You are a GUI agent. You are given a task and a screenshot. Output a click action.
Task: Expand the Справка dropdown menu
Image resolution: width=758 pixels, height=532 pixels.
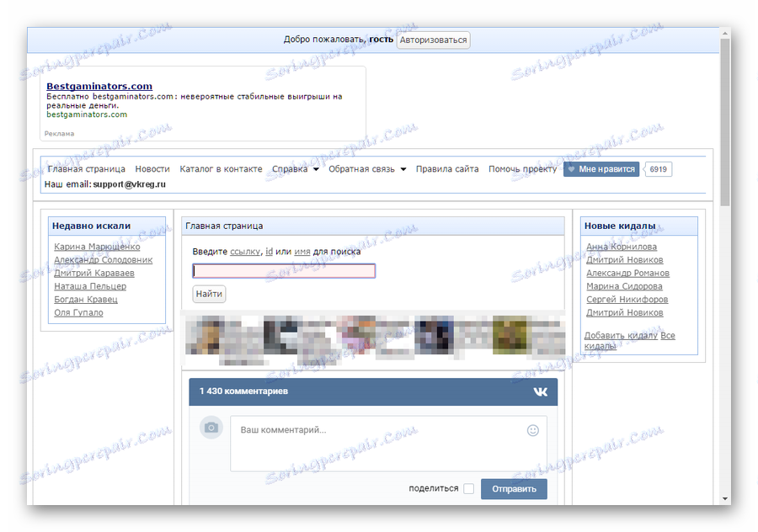point(295,169)
